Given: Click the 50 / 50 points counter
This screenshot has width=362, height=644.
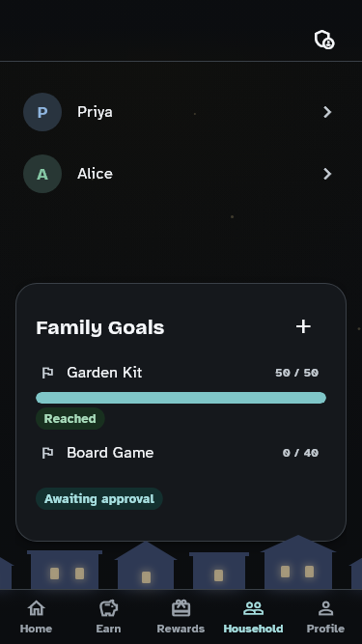Looking at the screenshot, I should 296,373.
